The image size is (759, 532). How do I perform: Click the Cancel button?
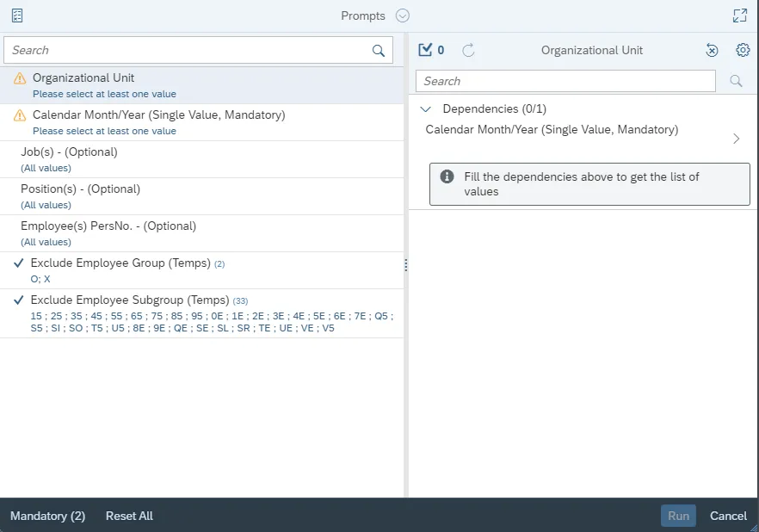click(x=728, y=516)
